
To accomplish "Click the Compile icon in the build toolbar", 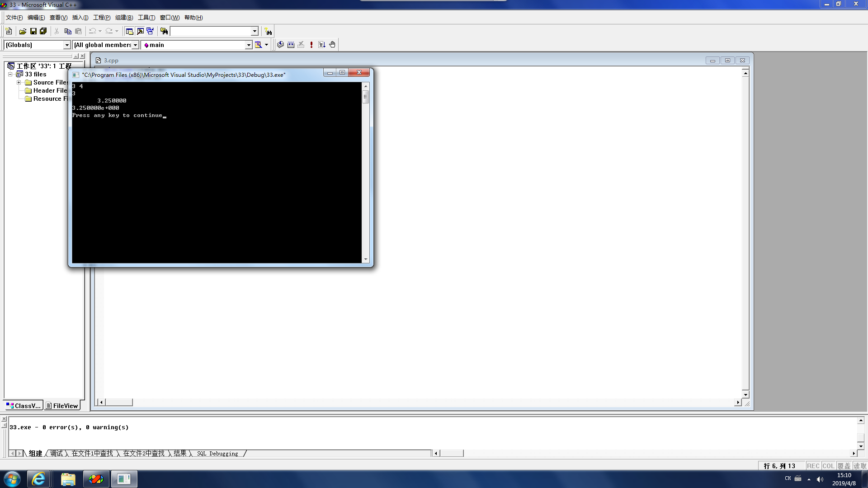I will point(280,45).
